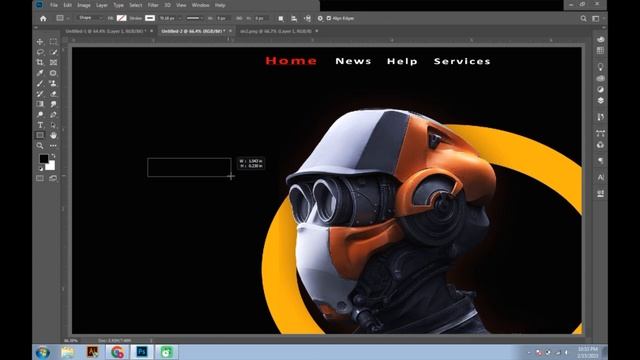Viewport: 640px width, 360px height.
Task: Go to Photoshop Home screen
Action: (x=43, y=18)
